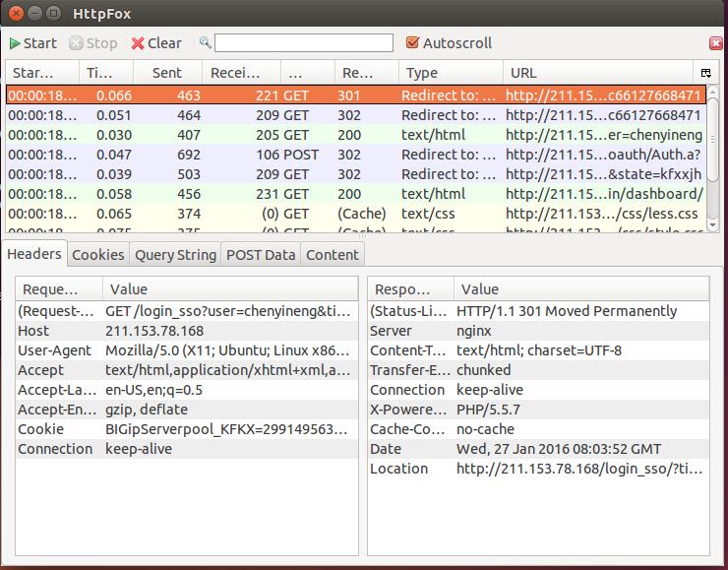Select the less.css cached request row

tap(354, 214)
